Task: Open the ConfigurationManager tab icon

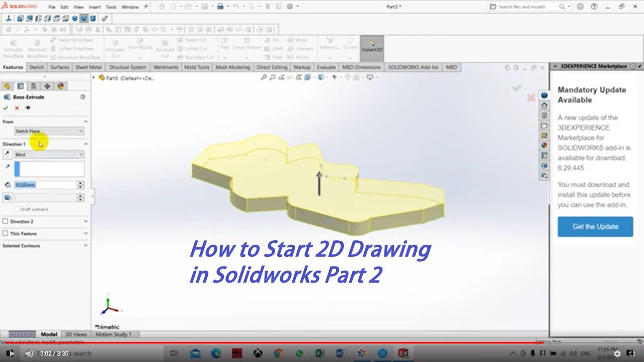Action: coord(34,86)
